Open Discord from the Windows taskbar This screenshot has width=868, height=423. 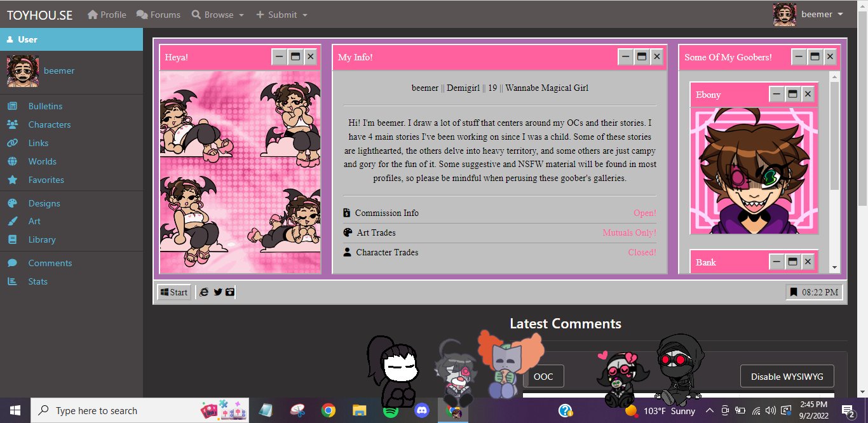tap(422, 411)
